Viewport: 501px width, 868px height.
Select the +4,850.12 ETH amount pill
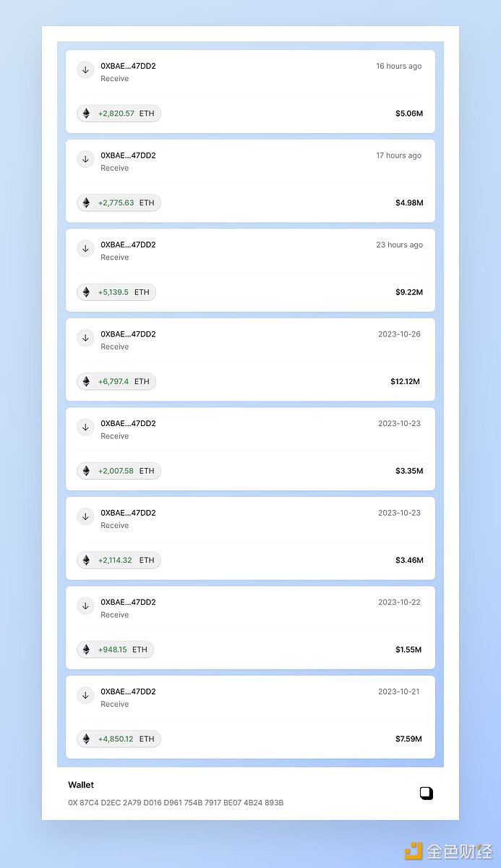click(x=119, y=739)
